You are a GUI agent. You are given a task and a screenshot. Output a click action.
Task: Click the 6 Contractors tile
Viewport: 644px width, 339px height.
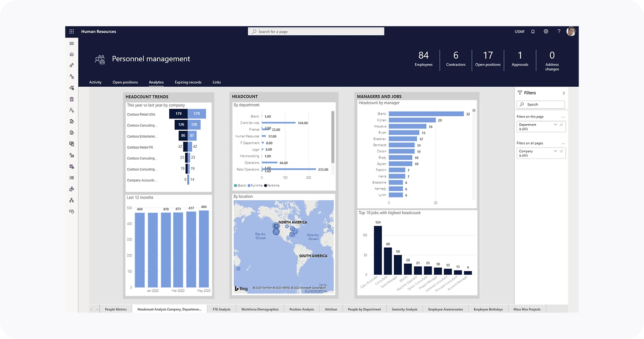456,59
